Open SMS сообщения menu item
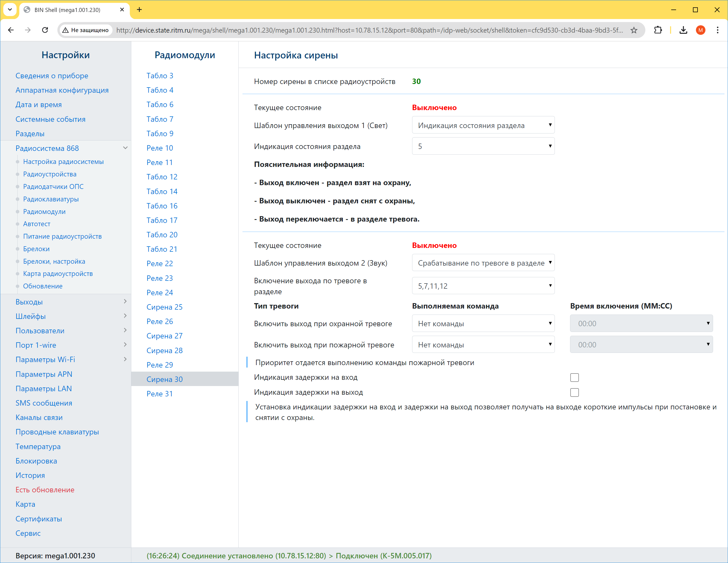The height and width of the screenshot is (563, 728). coord(44,403)
